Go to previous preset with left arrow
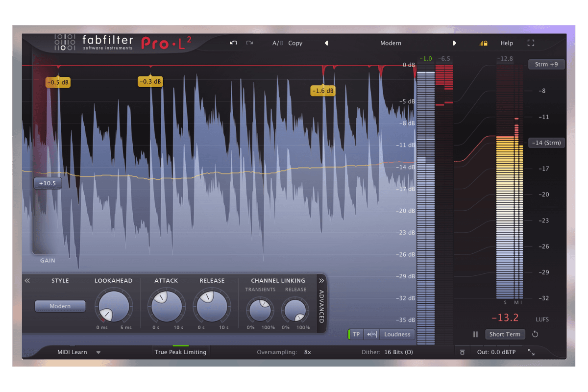588x392 pixels. pyautogui.click(x=326, y=43)
